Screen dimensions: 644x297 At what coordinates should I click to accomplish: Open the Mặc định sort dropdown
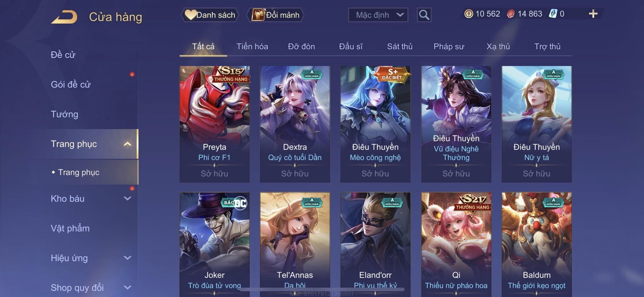tap(378, 15)
